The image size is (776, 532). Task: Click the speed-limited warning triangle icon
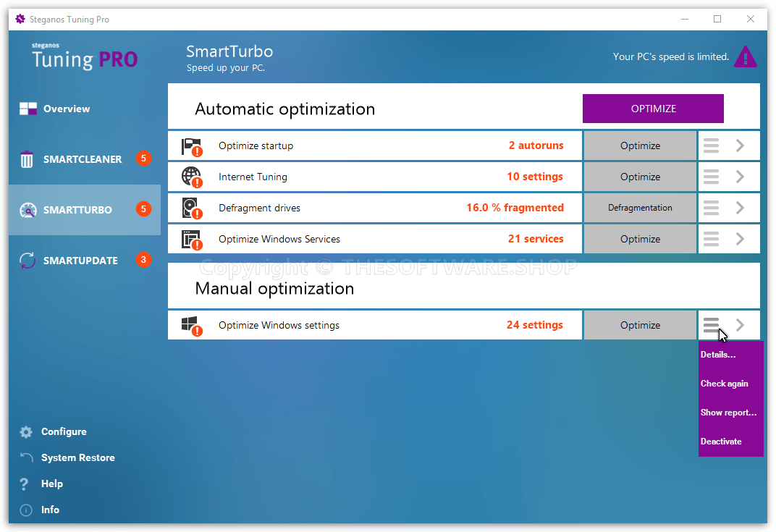[x=745, y=57]
